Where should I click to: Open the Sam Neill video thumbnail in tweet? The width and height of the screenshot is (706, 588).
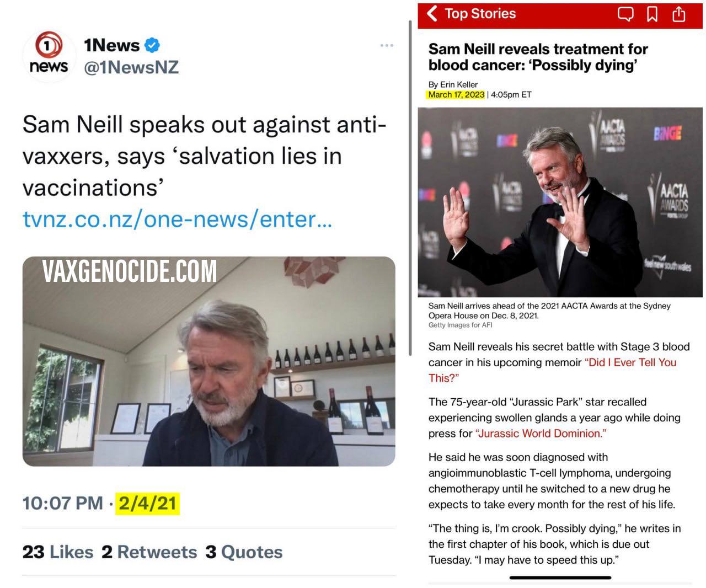[209, 361]
